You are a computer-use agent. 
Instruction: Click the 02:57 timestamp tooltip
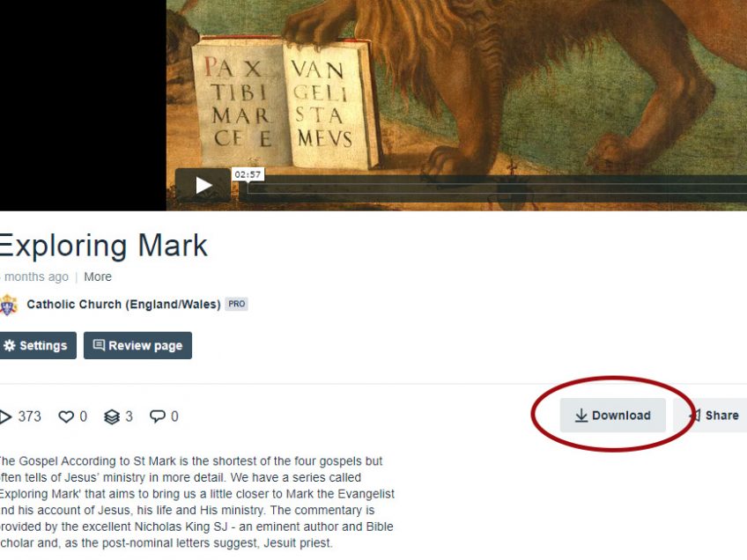coord(248,174)
